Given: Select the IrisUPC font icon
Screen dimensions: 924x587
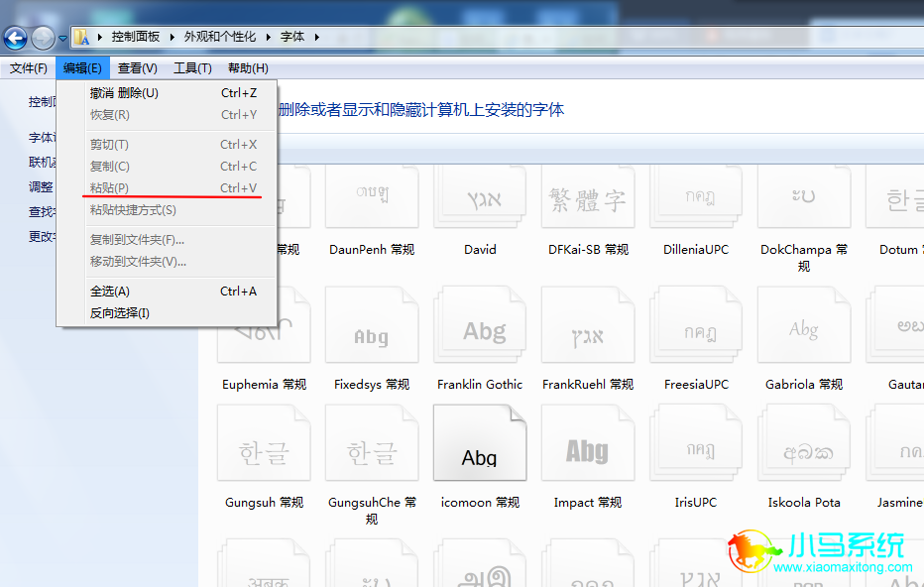Looking at the screenshot, I should pos(696,442).
